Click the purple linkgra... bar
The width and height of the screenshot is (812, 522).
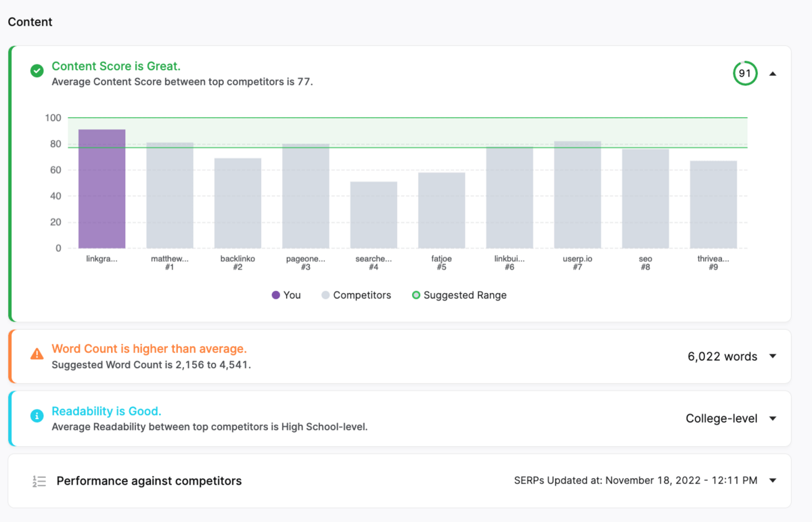coord(101,190)
